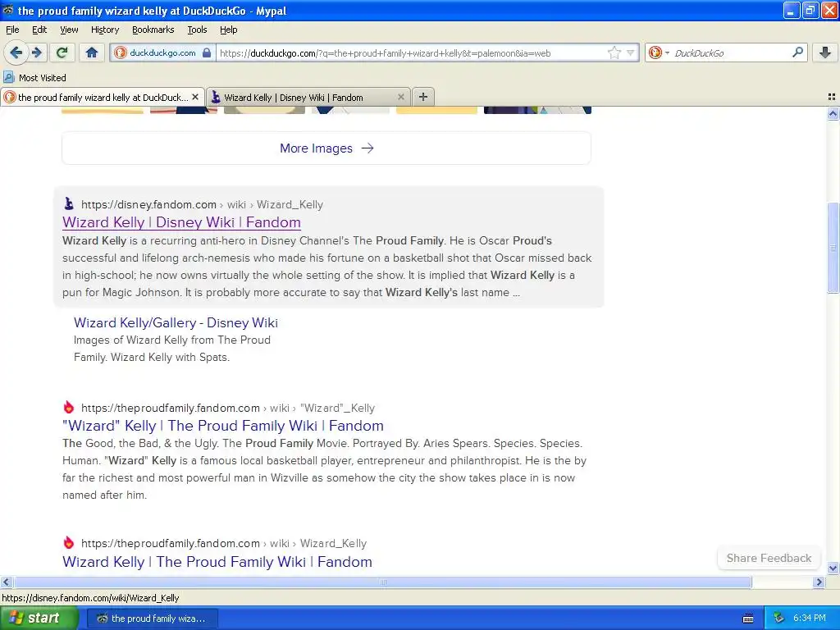Image resolution: width=840 pixels, height=630 pixels.
Task: Click the system tray notification icon beside clock
Action: [778, 619]
